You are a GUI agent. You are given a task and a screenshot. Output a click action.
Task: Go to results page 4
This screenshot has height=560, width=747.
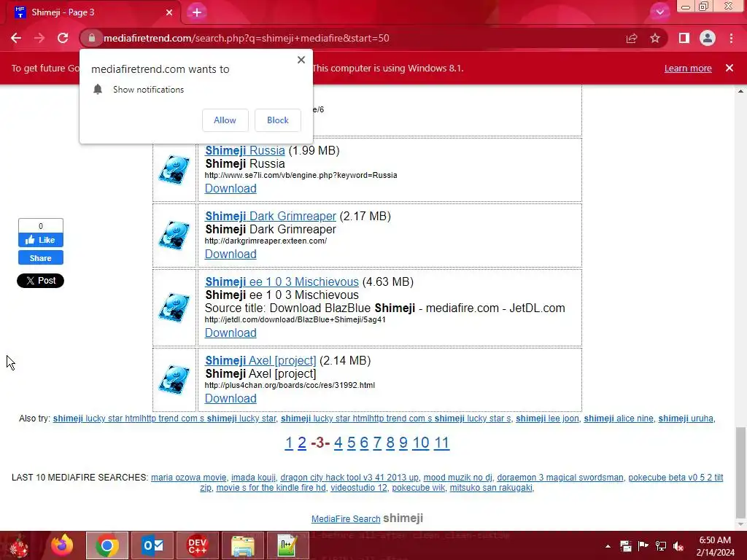pyautogui.click(x=338, y=443)
